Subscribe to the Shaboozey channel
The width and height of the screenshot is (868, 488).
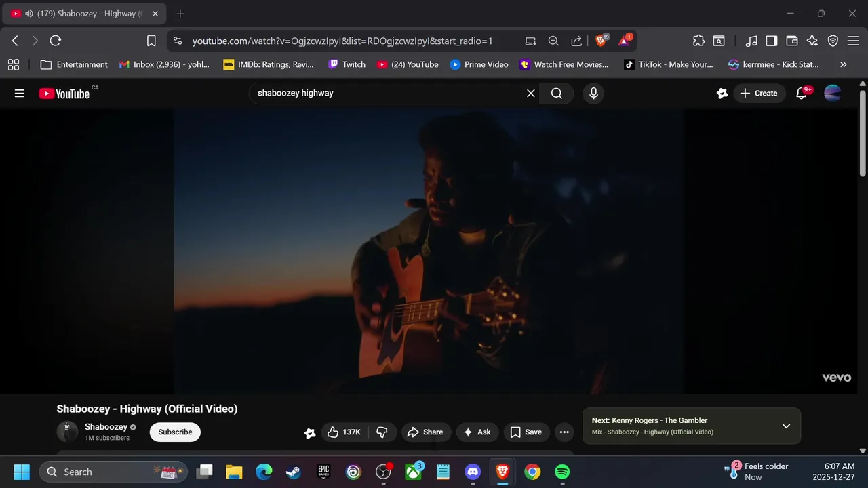175,432
